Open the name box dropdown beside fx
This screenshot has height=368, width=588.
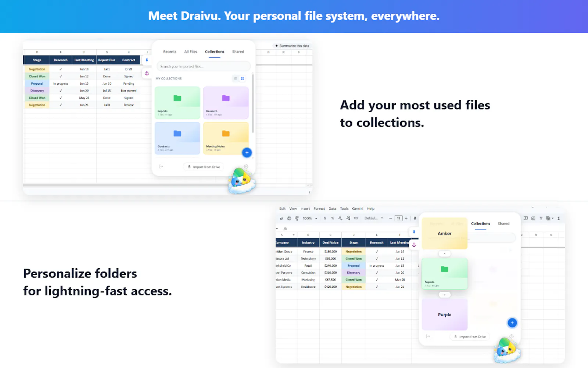tap(277, 229)
